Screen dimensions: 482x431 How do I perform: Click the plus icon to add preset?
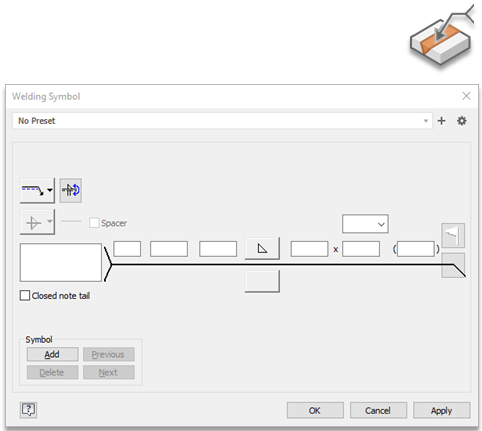(x=441, y=121)
